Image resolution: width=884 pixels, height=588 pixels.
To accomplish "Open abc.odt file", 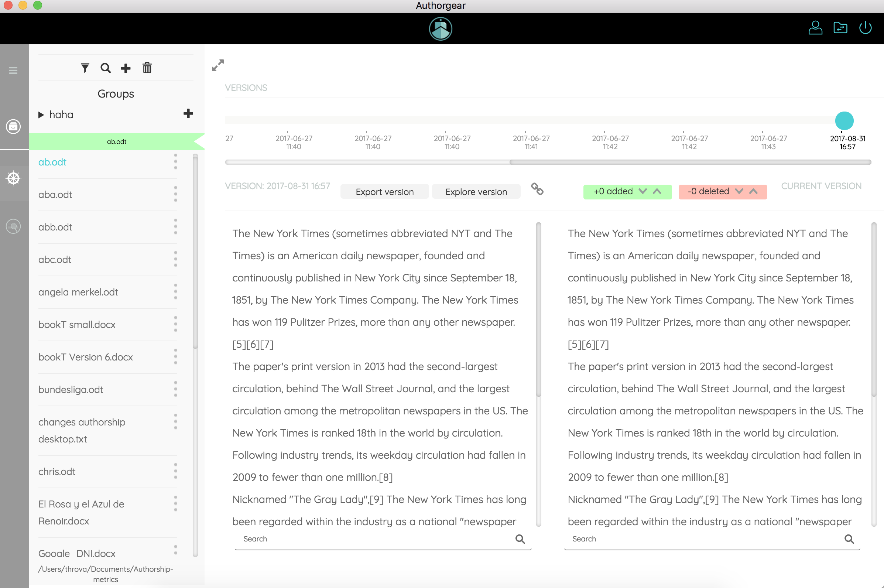I will tap(55, 260).
